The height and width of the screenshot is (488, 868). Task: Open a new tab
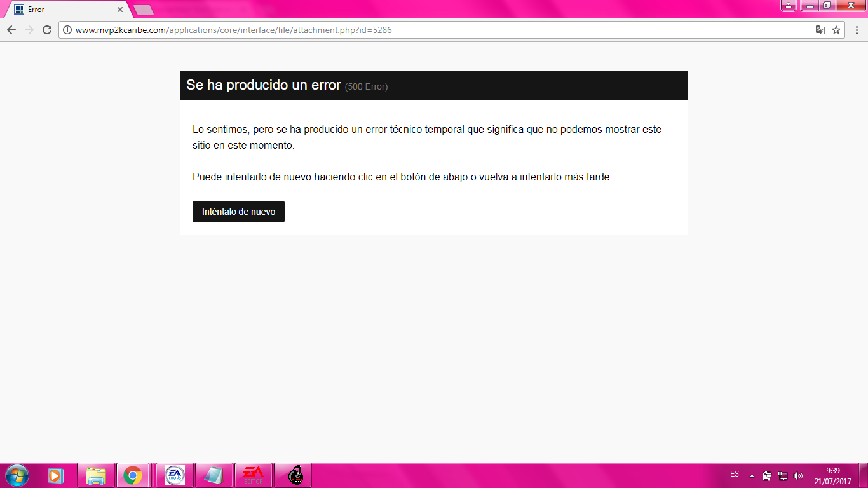(x=144, y=10)
